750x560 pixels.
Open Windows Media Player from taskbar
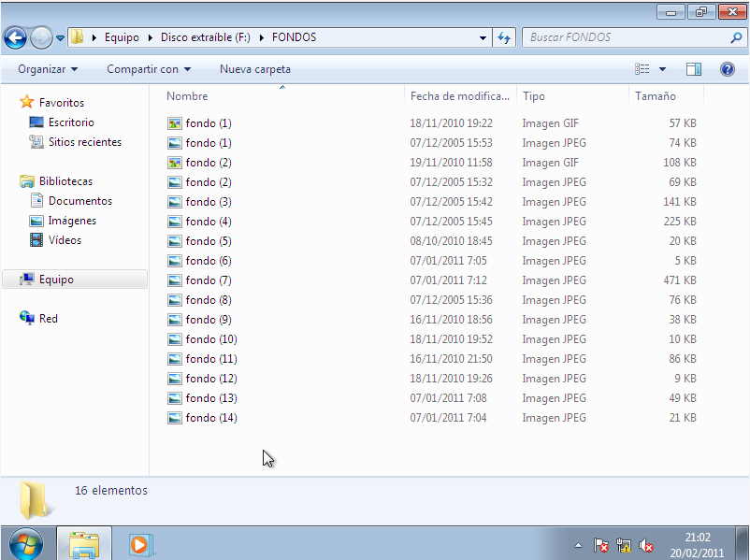click(x=140, y=543)
